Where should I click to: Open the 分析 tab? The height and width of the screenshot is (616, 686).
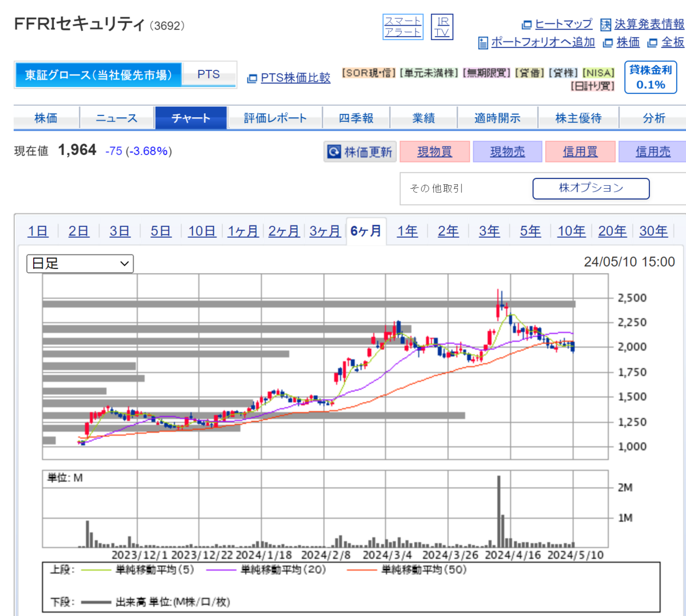click(x=654, y=118)
